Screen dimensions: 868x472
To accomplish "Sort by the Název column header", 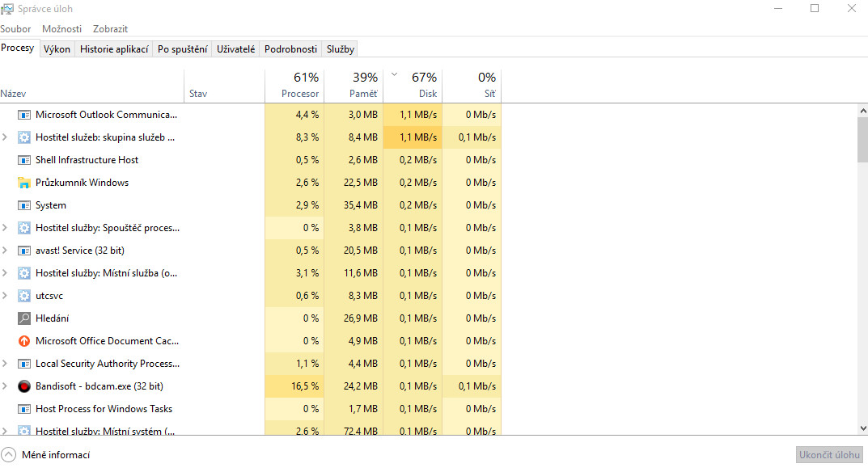I will [x=92, y=86].
